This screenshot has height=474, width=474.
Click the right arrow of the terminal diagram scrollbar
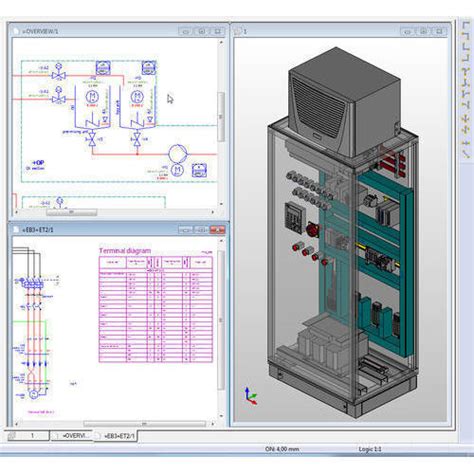pyautogui.click(x=213, y=424)
